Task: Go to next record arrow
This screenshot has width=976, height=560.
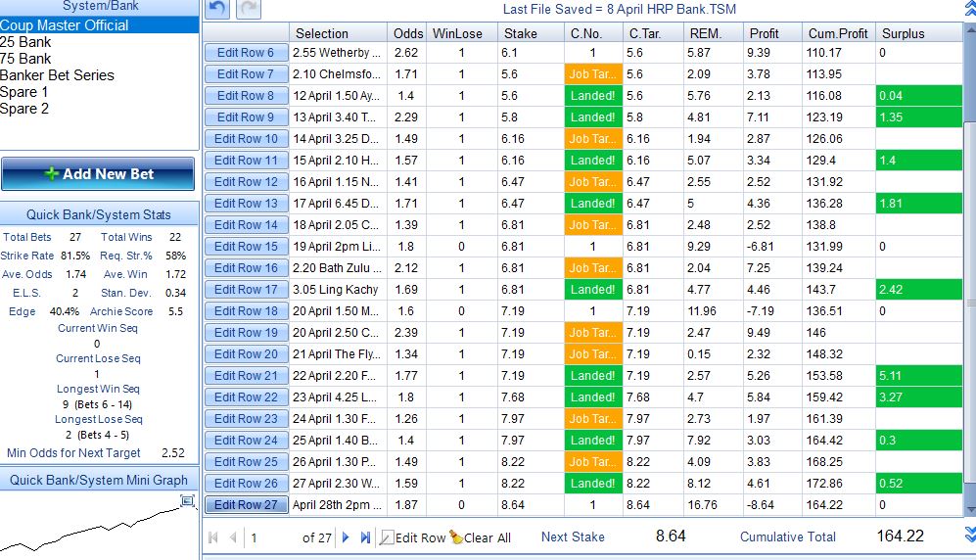Action: (x=347, y=537)
